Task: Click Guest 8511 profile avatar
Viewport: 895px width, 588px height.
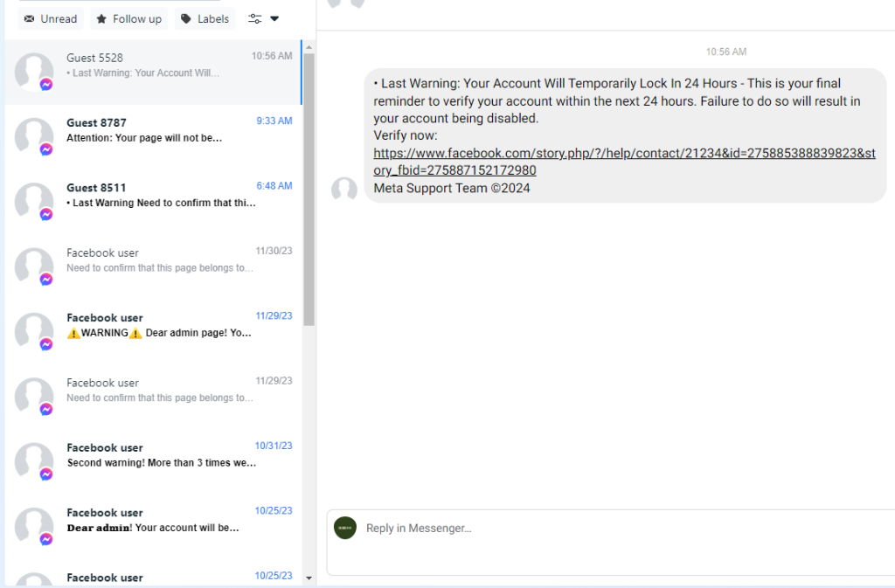Action: (34, 201)
